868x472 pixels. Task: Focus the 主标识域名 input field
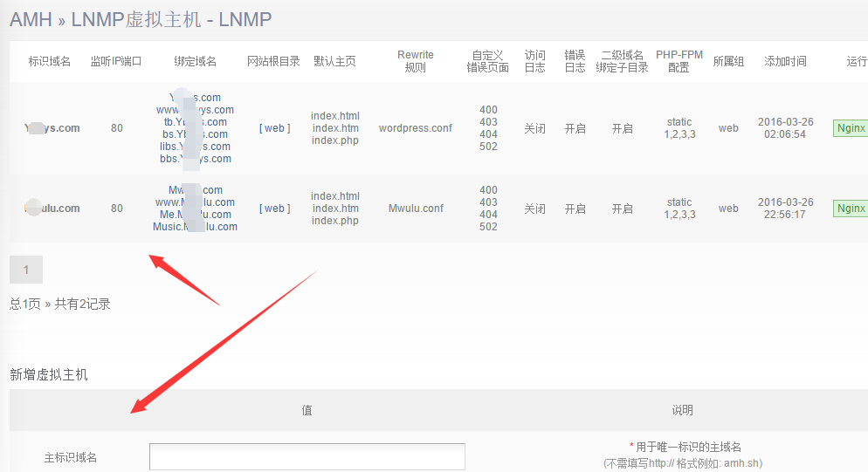(307, 456)
